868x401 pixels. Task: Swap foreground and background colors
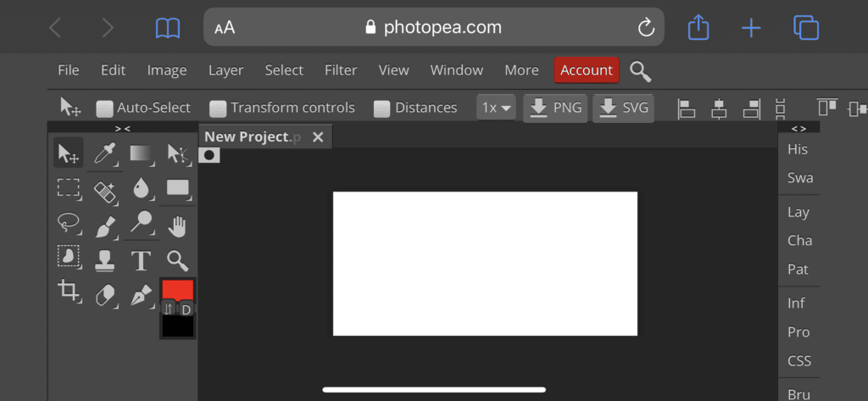[169, 309]
